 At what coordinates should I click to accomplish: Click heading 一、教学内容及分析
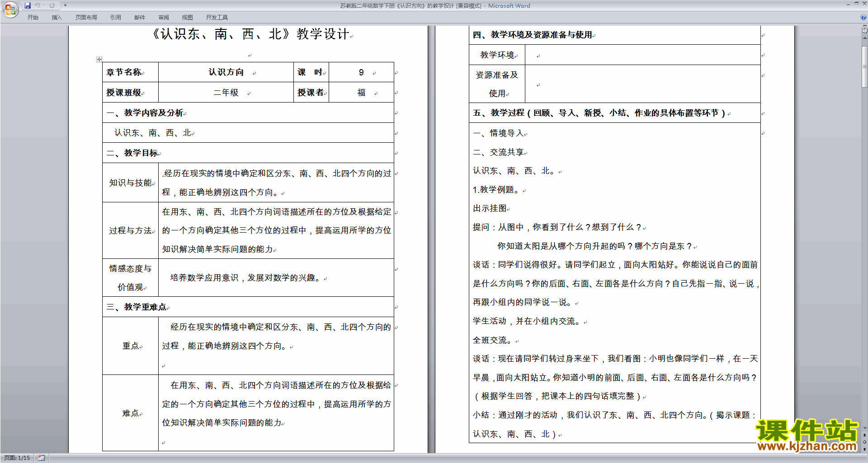coord(146,113)
